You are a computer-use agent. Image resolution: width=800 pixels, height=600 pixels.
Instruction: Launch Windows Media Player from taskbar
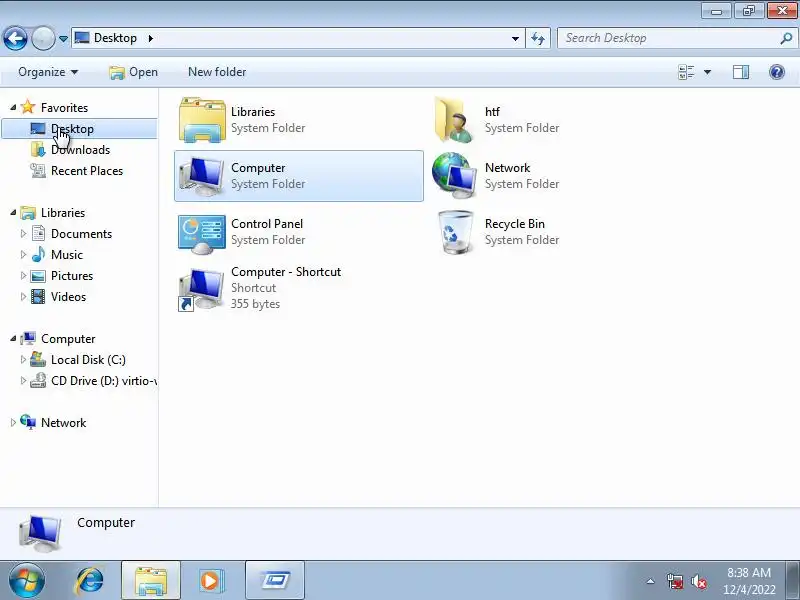pyautogui.click(x=211, y=581)
